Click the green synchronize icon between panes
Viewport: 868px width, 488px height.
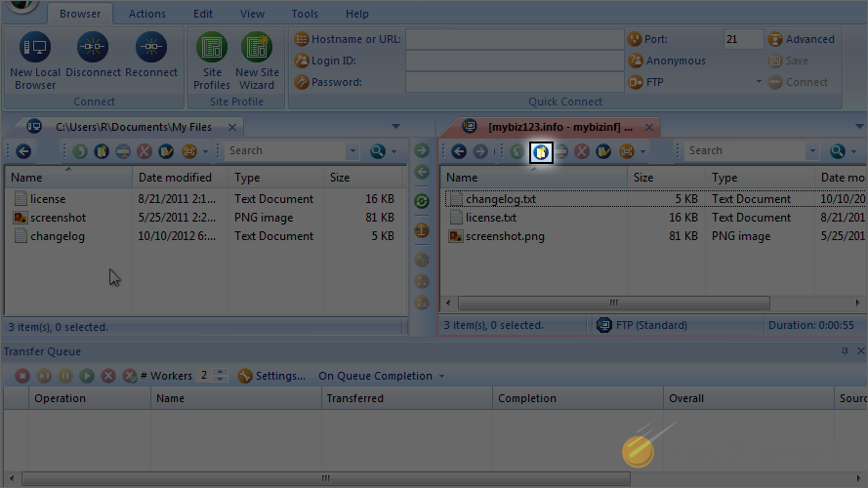pos(422,201)
